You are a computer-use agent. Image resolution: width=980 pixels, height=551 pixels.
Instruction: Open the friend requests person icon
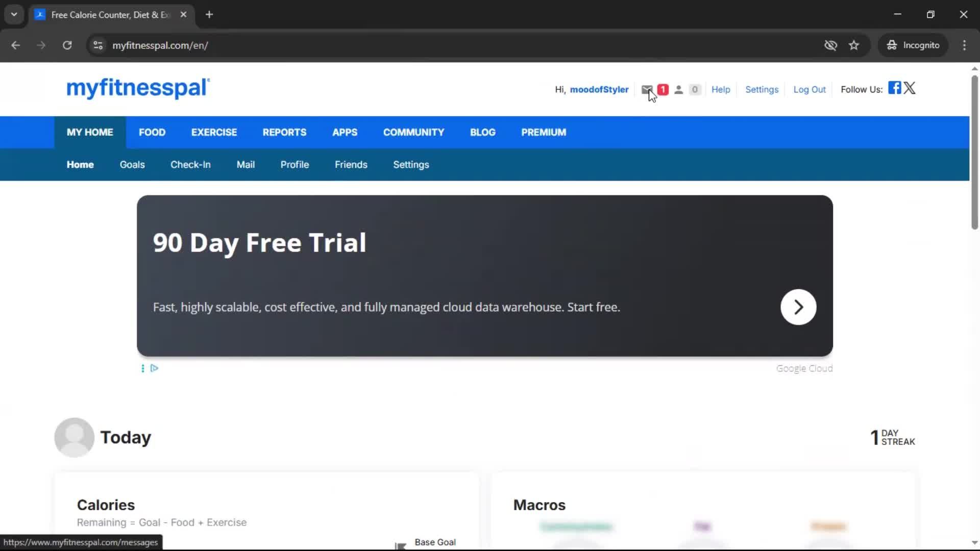(678, 90)
